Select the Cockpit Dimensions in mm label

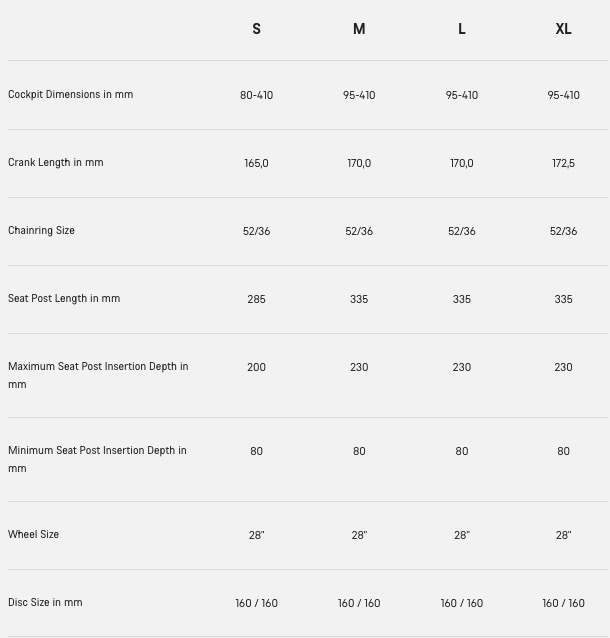pos(70,94)
